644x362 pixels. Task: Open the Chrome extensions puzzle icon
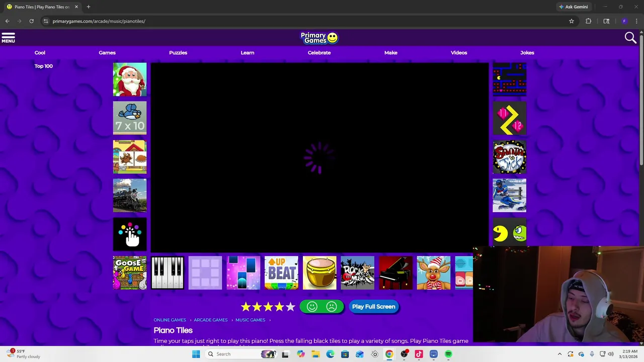[588, 21]
